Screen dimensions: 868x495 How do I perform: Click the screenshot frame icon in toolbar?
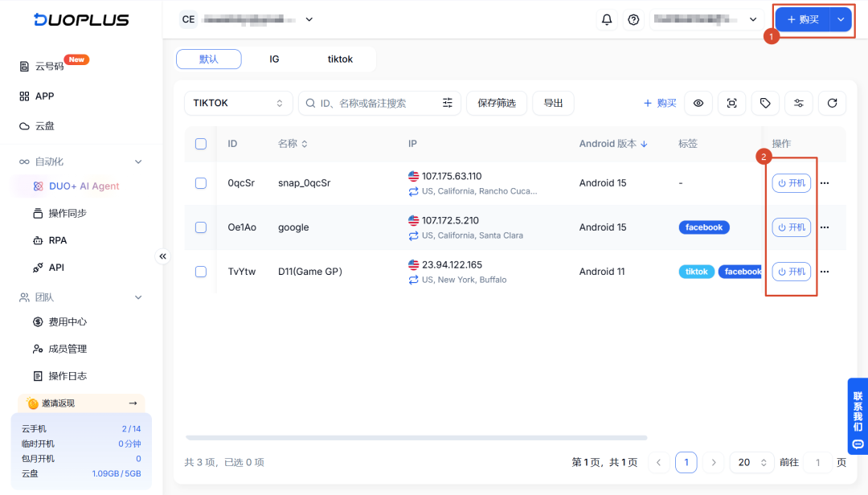point(732,103)
